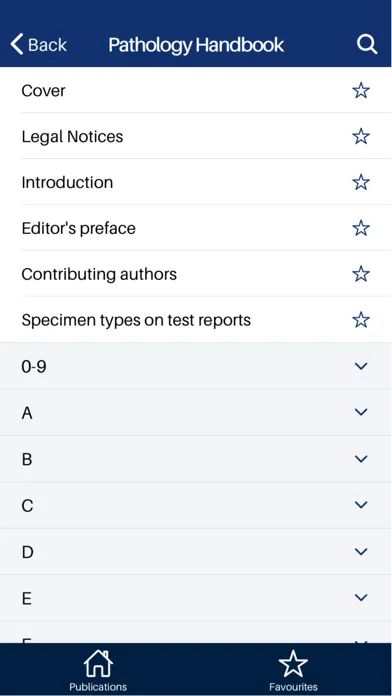
Task: Expand section A chevron
Action: (x=361, y=412)
